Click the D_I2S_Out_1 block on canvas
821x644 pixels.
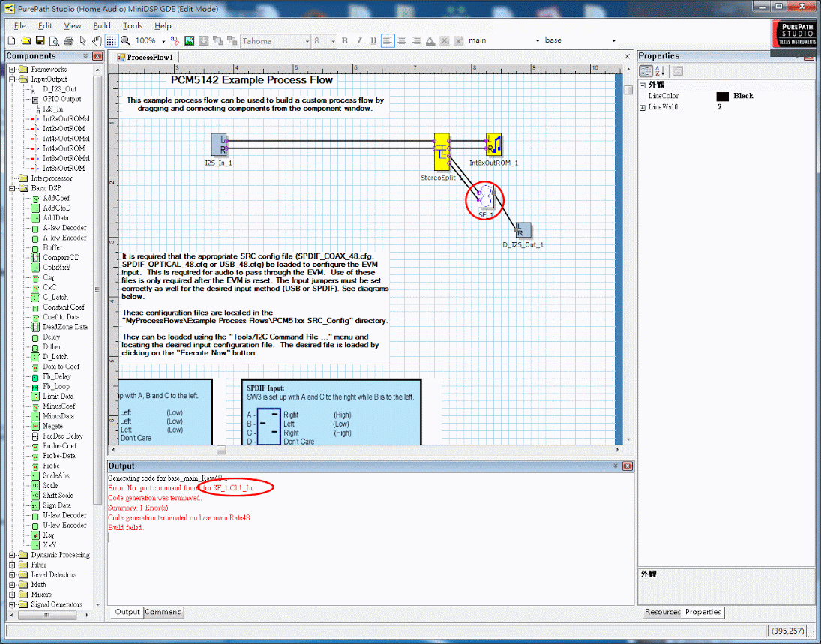[523, 230]
